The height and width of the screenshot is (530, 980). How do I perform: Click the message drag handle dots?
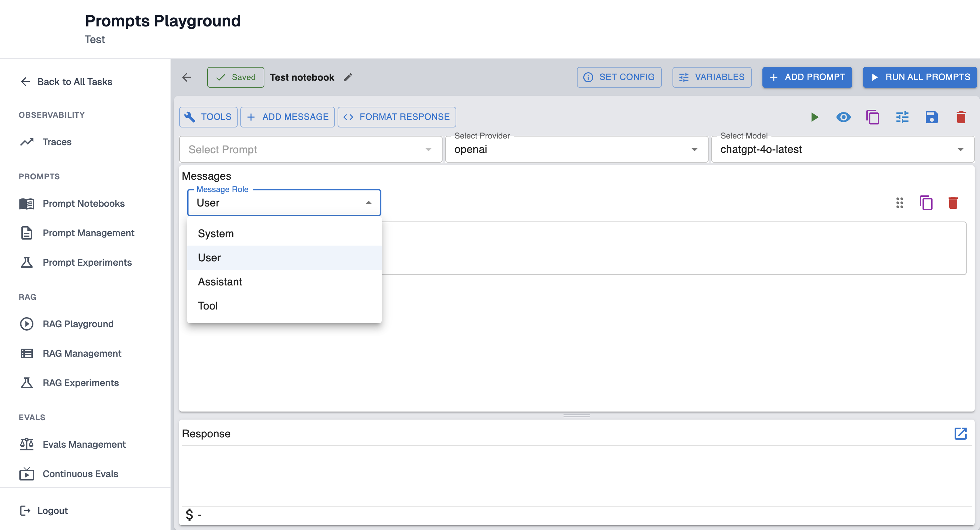point(899,203)
